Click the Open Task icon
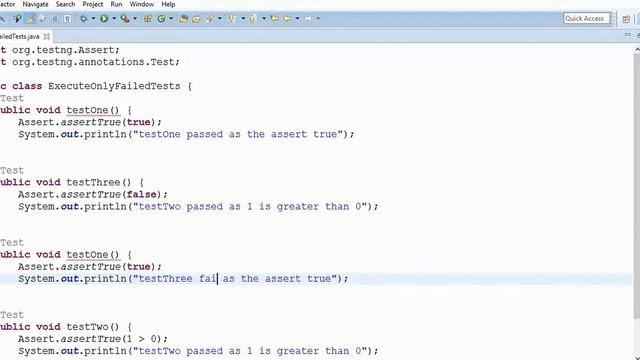This screenshot has height=360, width=640. tap(196, 19)
